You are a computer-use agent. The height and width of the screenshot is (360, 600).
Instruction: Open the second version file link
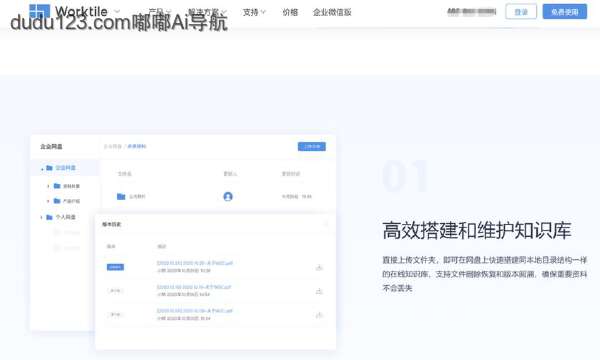[194, 287]
